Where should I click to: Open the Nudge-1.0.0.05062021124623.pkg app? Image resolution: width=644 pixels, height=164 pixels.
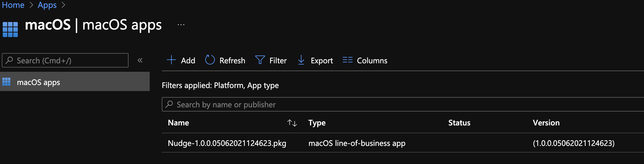pos(227,143)
